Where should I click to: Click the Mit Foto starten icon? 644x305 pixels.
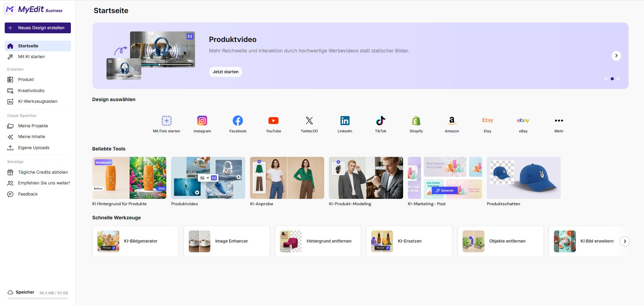pyautogui.click(x=167, y=121)
